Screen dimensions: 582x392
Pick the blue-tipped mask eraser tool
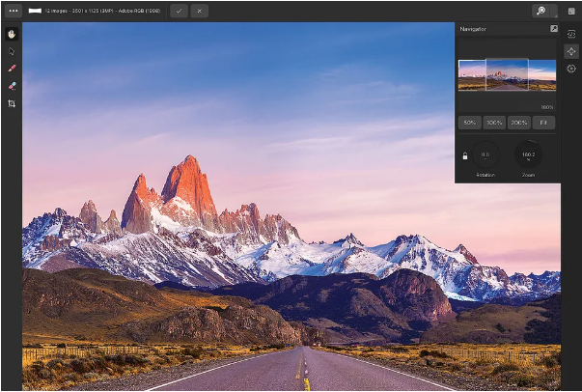coord(12,86)
